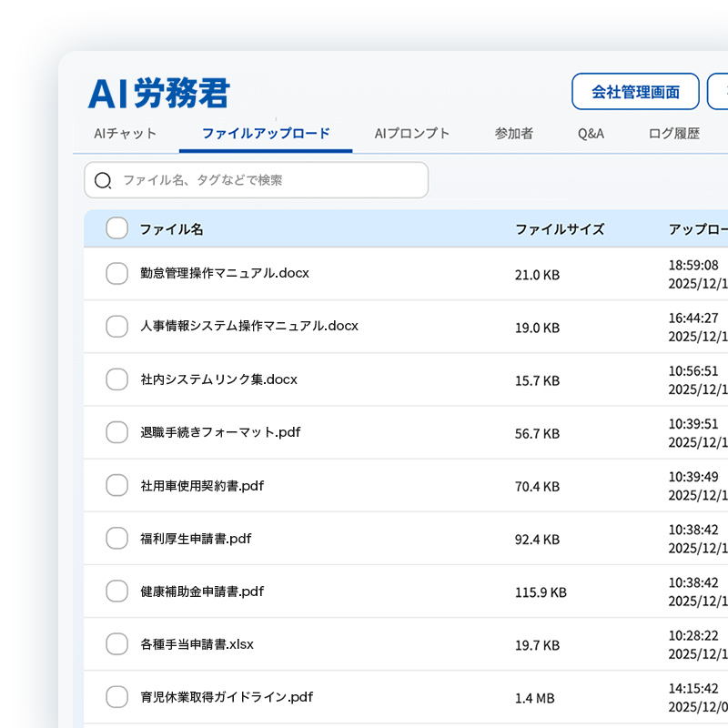Switch to the ログ履歴 tab
The width and height of the screenshot is (728, 728).
(674, 134)
